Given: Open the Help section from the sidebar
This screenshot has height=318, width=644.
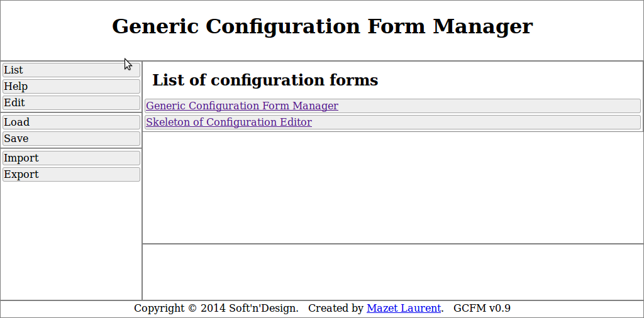Looking at the screenshot, I should pos(71,86).
